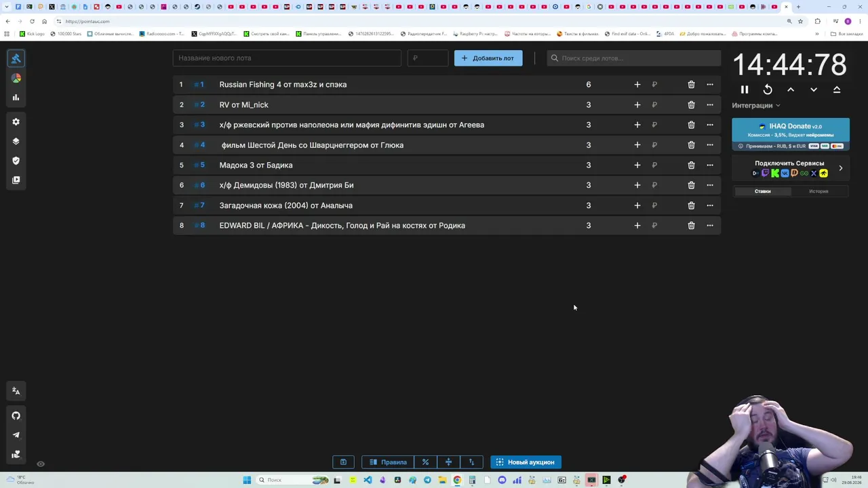Delete the Загадочная кожа (2004) lot
Image resolution: width=868 pixels, height=488 pixels.
(691, 205)
